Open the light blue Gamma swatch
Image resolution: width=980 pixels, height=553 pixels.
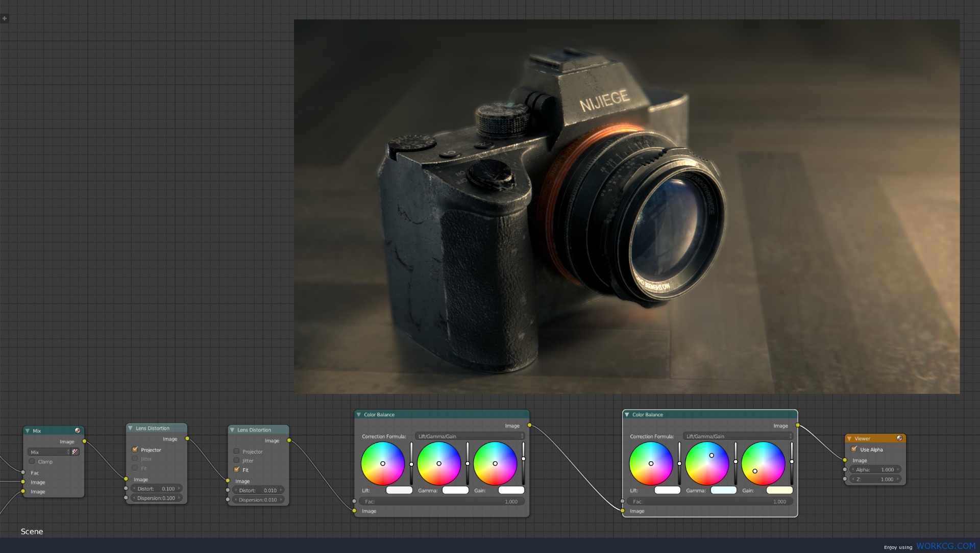coord(724,490)
